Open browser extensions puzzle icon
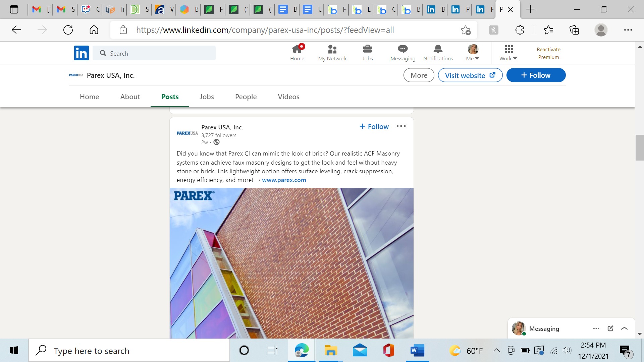Screen dimensions: 644x362 click(x=520, y=30)
